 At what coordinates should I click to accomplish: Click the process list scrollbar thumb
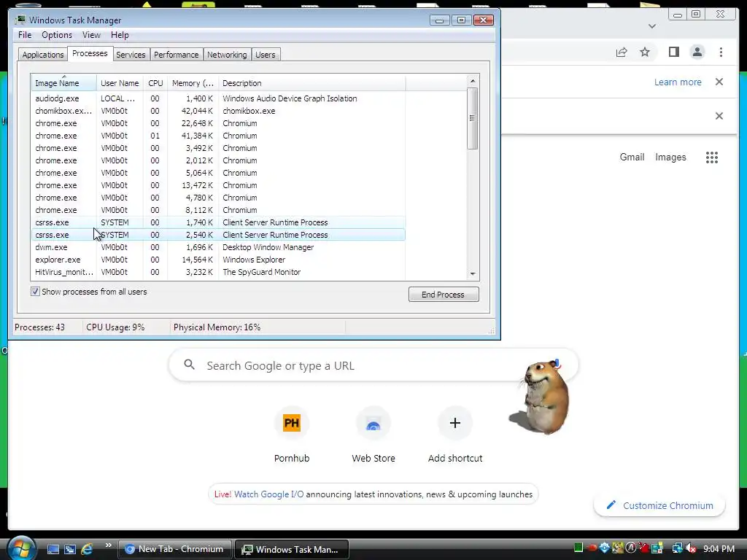[x=473, y=118]
